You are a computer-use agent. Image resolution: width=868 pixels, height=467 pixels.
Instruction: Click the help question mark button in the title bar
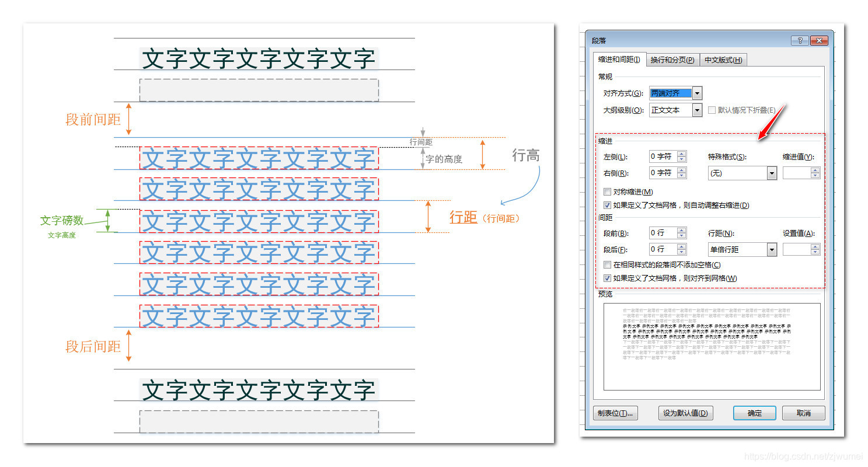pos(800,40)
